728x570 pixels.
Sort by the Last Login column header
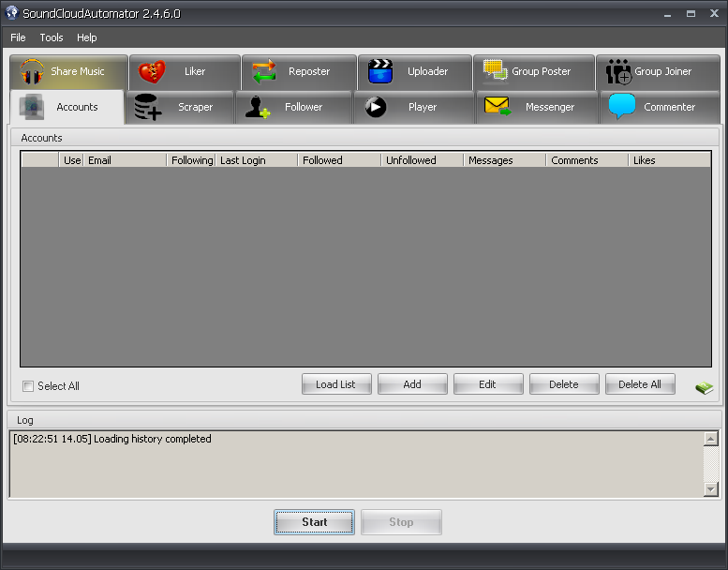click(257, 160)
